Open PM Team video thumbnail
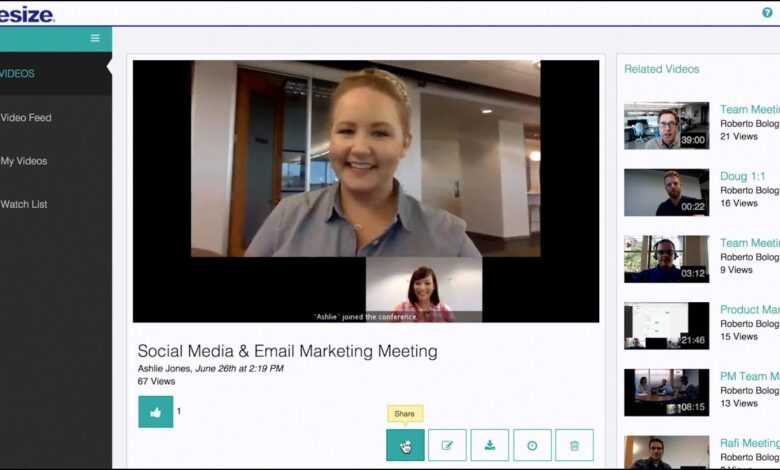Screen dimensions: 780x470 click(x=667, y=392)
